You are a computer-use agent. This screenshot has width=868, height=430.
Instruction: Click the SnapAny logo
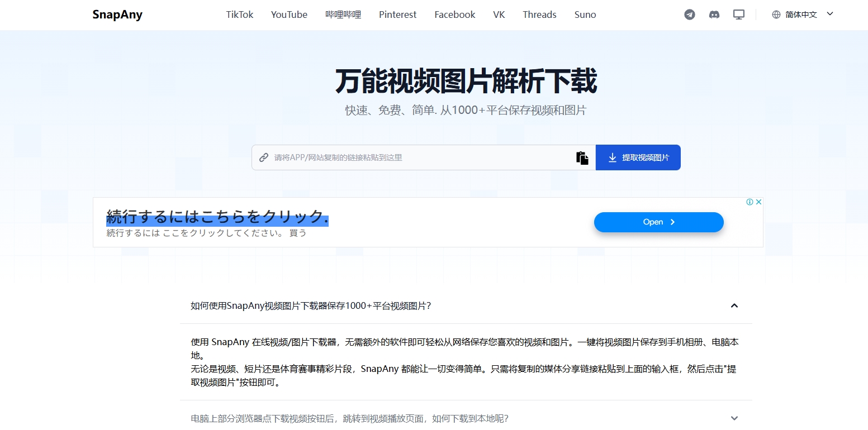(117, 15)
